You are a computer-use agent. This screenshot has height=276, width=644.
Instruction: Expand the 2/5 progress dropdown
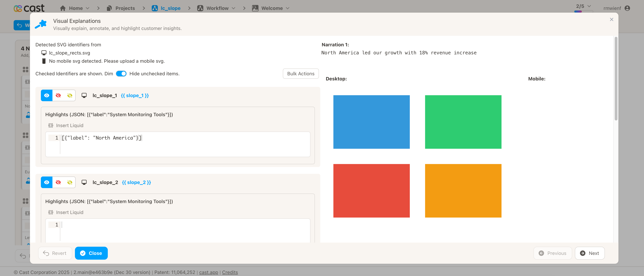(x=589, y=6)
